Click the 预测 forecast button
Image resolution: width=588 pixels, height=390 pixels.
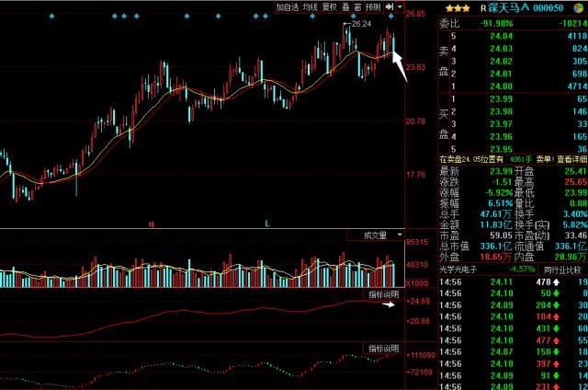(373, 6)
